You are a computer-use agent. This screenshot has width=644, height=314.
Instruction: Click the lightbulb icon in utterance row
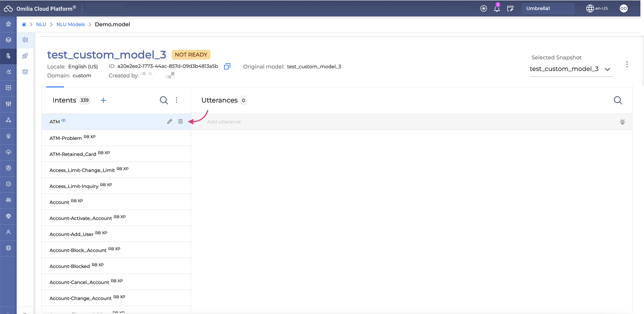[622, 122]
